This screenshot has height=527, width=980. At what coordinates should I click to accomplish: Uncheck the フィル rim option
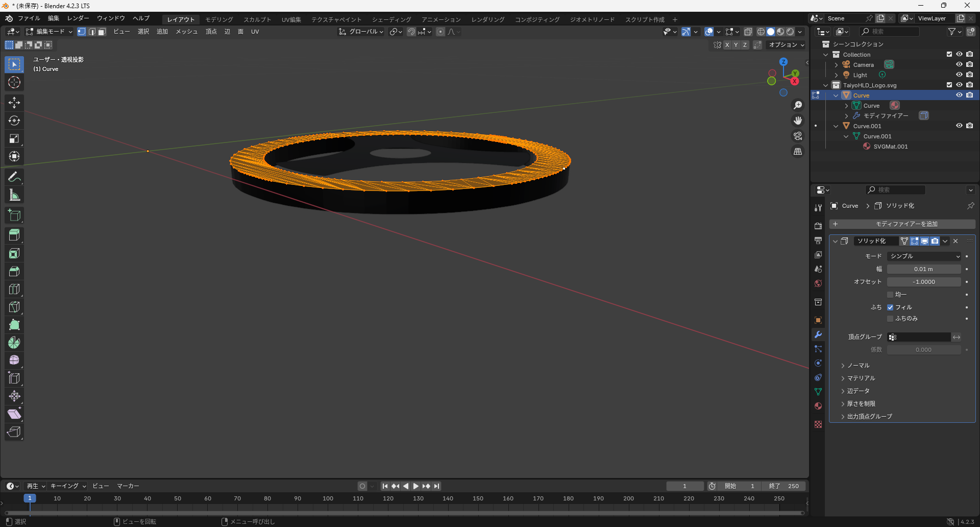click(890, 307)
